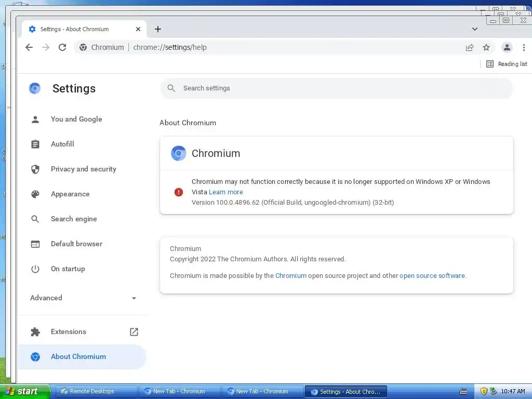The width and height of the screenshot is (532, 399).
Task: Select Search engine settings
Action: [74, 219]
